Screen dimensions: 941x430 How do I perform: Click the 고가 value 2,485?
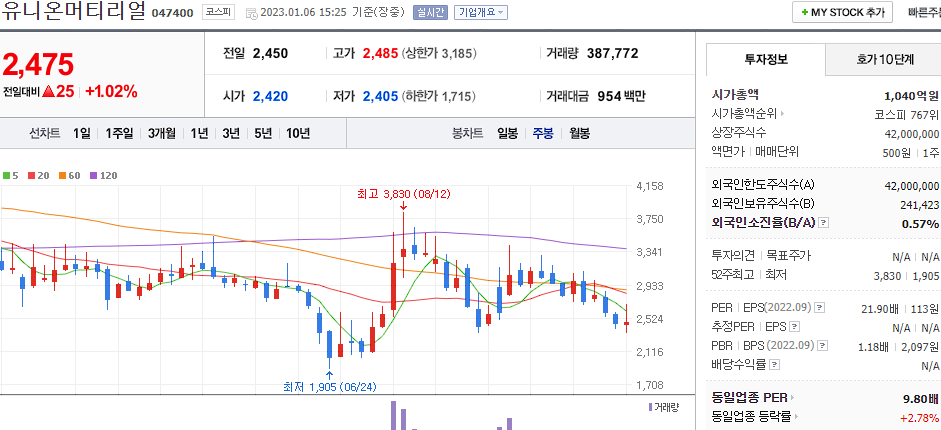380,53
